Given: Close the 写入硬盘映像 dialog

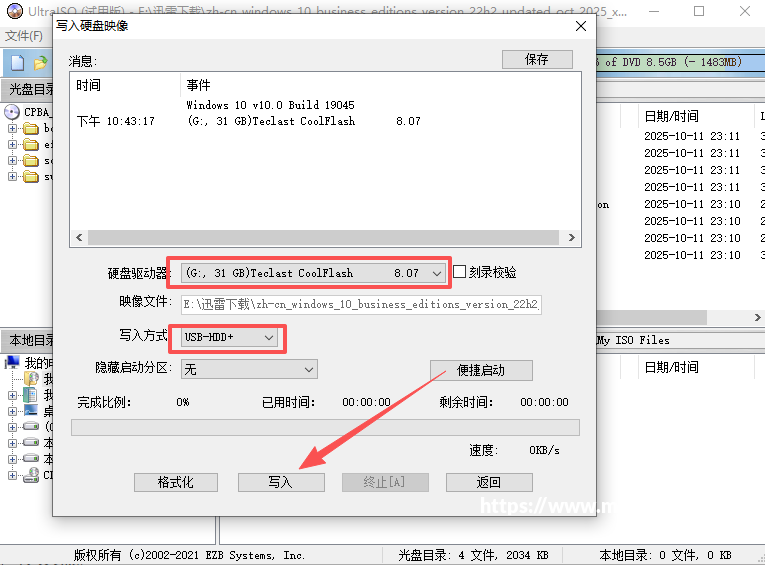Looking at the screenshot, I should [x=581, y=26].
